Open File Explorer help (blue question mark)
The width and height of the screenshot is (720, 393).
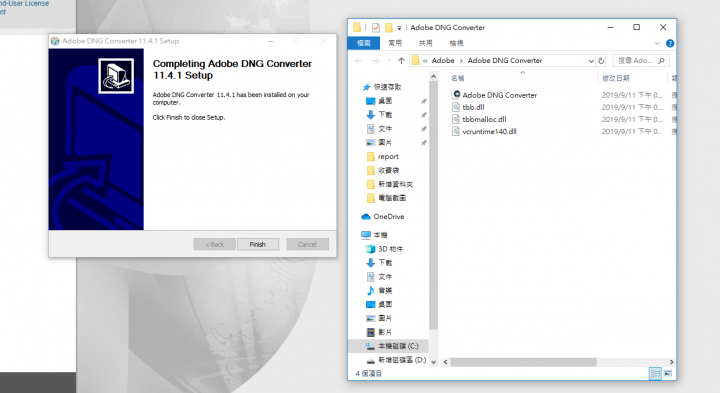point(670,44)
